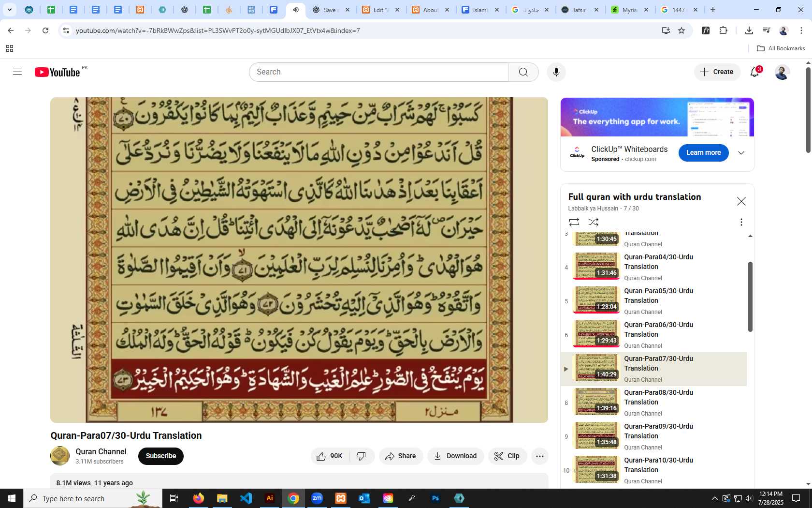Open Quran Channel name link below the title
This screenshot has height=508, width=812.
pyautogui.click(x=101, y=451)
